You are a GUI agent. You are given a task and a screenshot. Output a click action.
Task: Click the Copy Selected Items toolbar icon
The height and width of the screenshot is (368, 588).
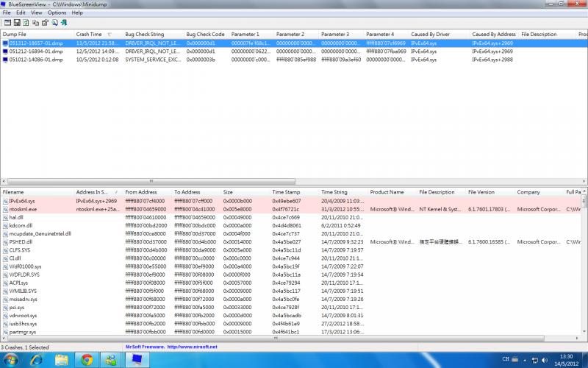tap(34, 23)
